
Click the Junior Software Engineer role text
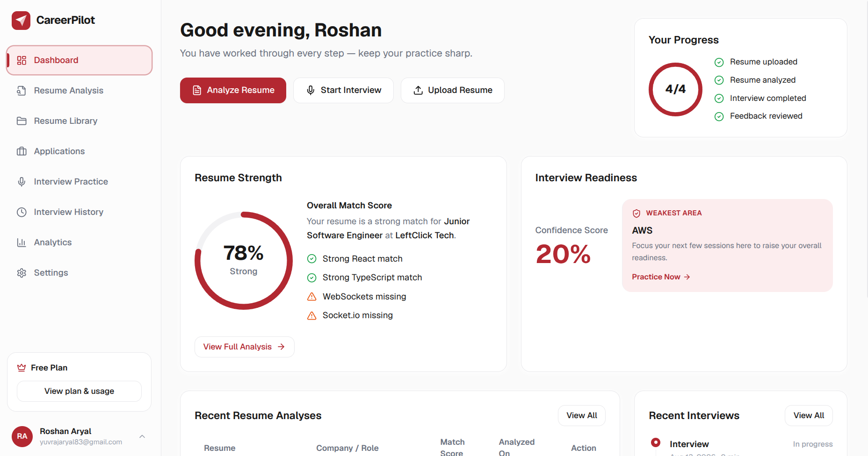[x=388, y=228]
